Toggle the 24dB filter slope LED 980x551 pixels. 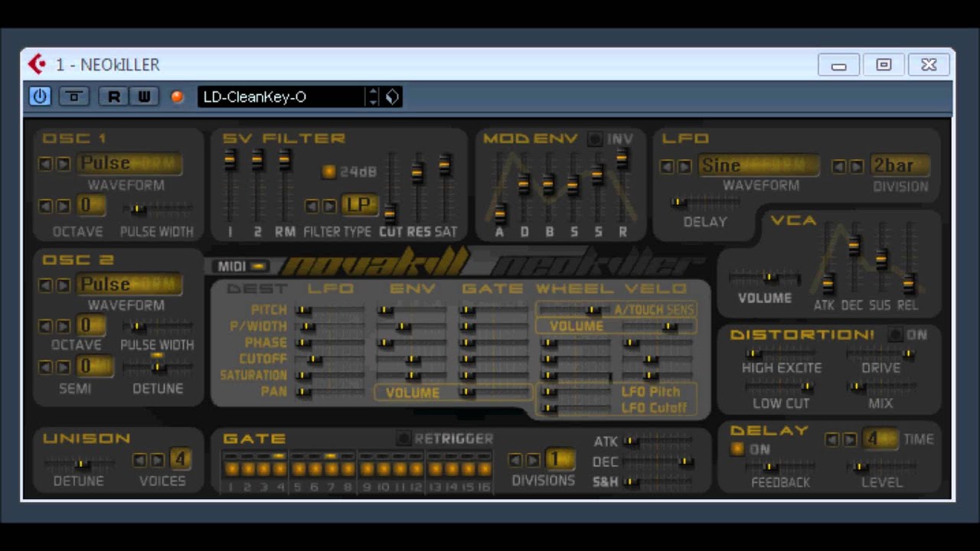tap(329, 171)
